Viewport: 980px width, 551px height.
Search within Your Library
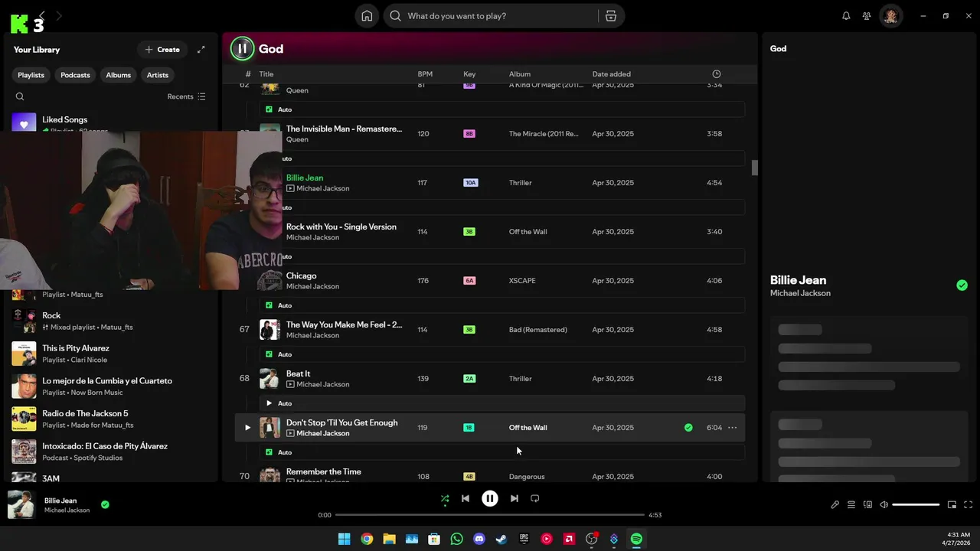point(20,96)
